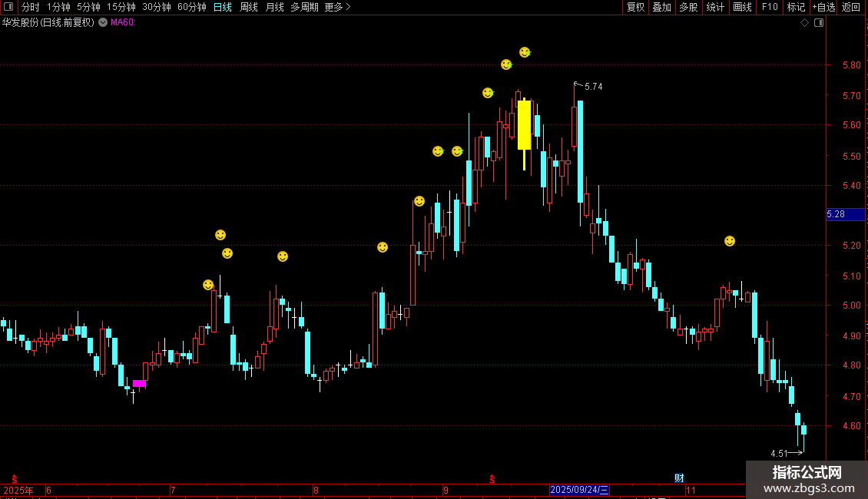Open the 多股 multi-stock view
868x499 pixels.
[688, 7]
